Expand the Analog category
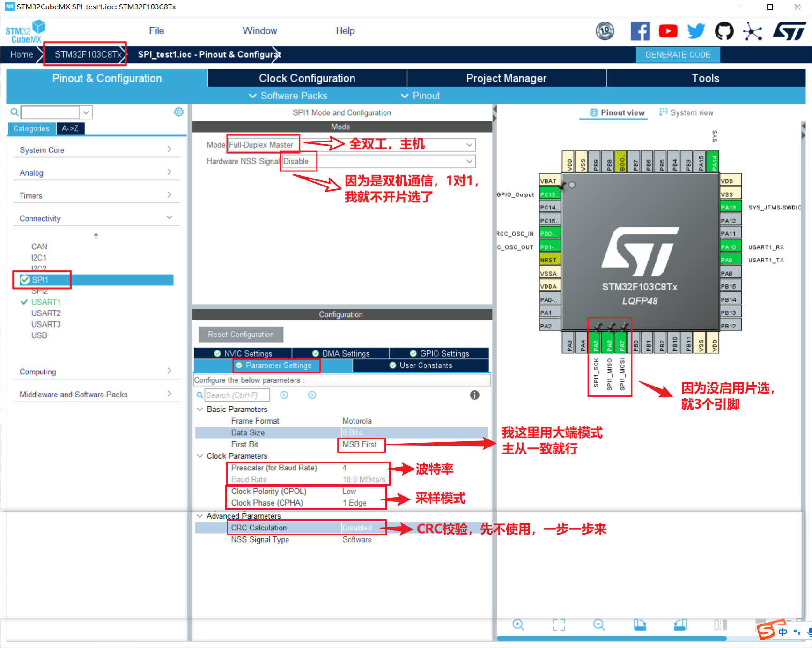Screen dimensions: 812x648 point(96,173)
